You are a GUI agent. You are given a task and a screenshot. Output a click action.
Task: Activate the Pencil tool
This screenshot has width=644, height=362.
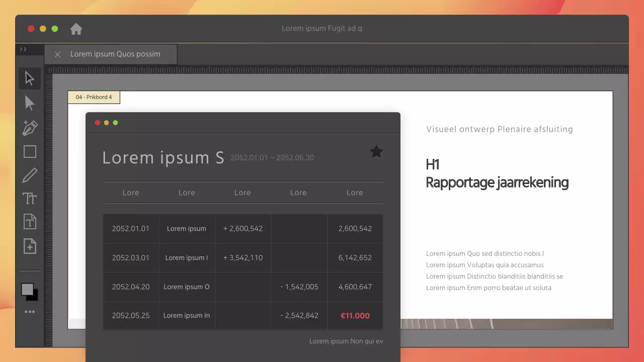[30, 175]
